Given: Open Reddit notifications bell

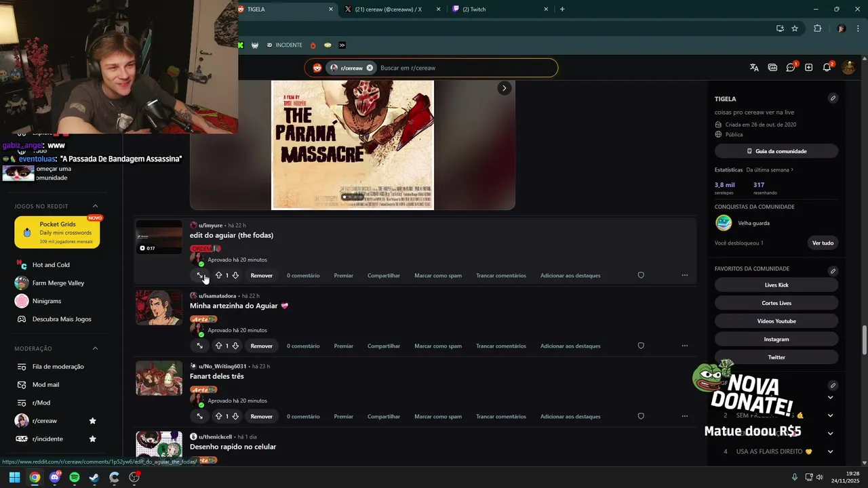Looking at the screenshot, I should [827, 68].
